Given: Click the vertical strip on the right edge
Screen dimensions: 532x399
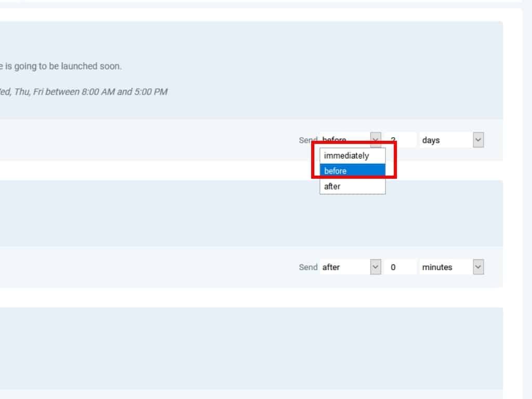Looking at the screenshot, I should pos(527,208).
